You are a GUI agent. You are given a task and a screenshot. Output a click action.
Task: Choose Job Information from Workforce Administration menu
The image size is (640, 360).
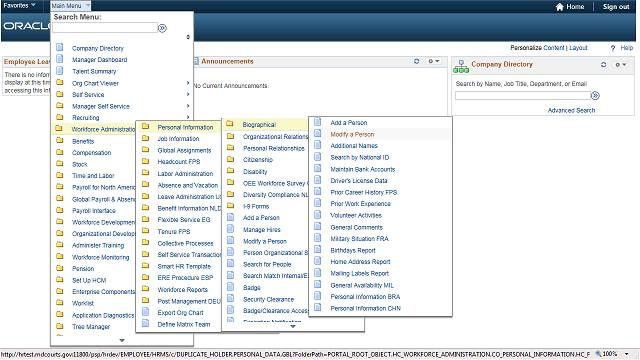(178, 139)
